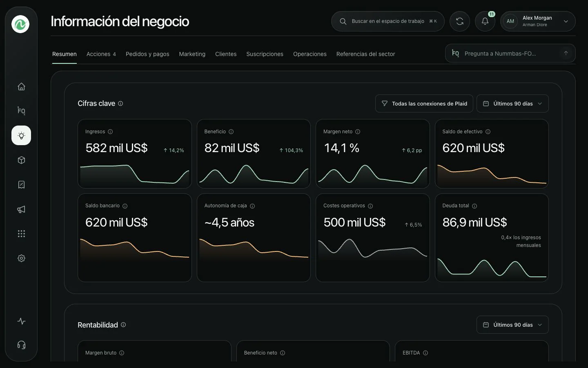This screenshot has height=368, width=588.
Task: Click info icon next to Margen neto
Action: pos(358,132)
